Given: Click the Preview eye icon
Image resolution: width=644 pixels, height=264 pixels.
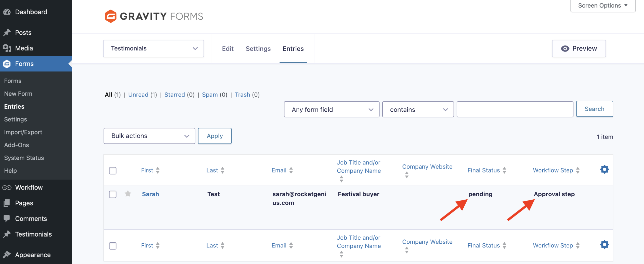Looking at the screenshot, I should point(565,49).
